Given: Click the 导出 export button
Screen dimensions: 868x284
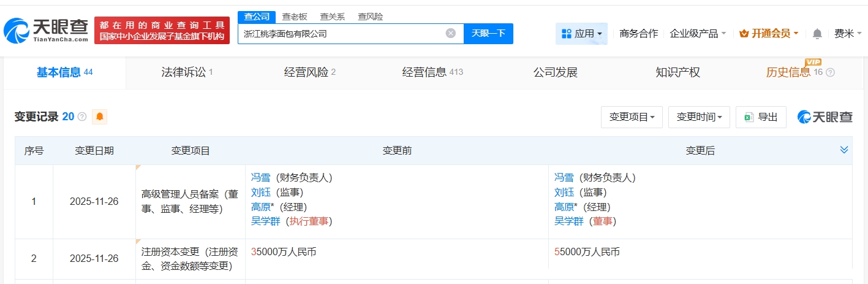Looking at the screenshot, I should [x=761, y=117].
